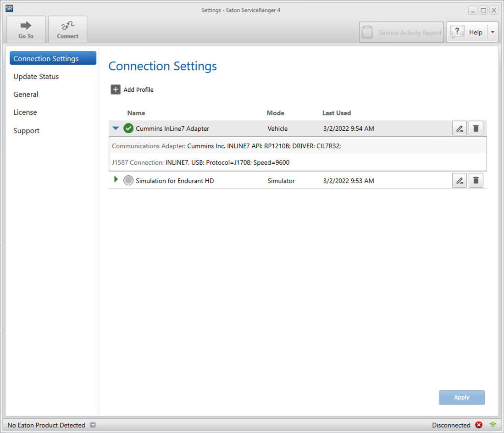
Task: Delete the Simulation for Endurant HD profile
Action: (x=476, y=180)
